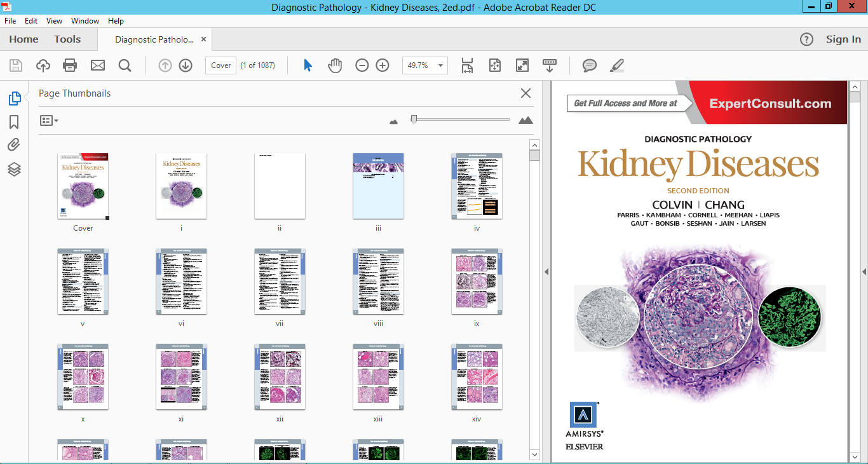868x464 pixels.
Task: Open the View menu
Action: (x=55, y=21)
